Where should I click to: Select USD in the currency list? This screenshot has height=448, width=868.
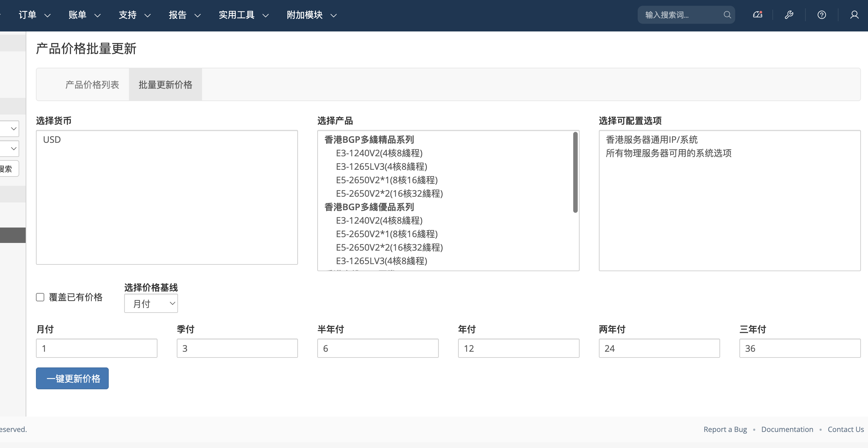(x=52, y=140)
